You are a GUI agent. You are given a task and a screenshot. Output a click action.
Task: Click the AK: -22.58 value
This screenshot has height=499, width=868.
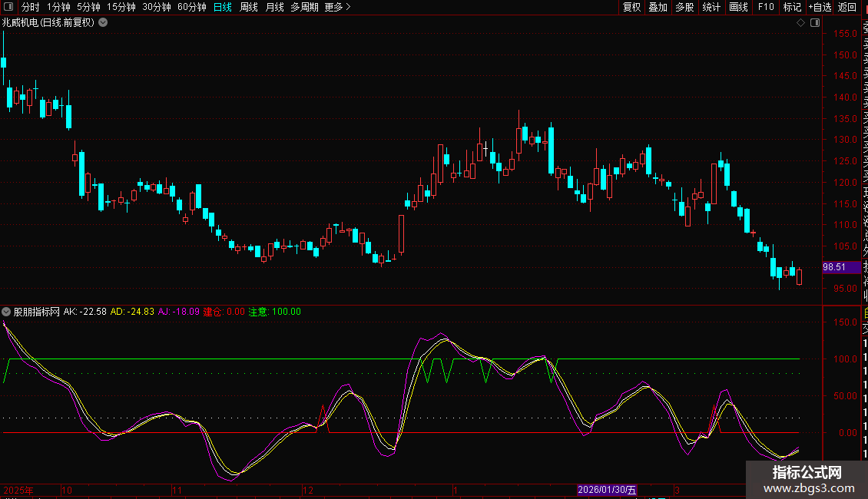84,312
